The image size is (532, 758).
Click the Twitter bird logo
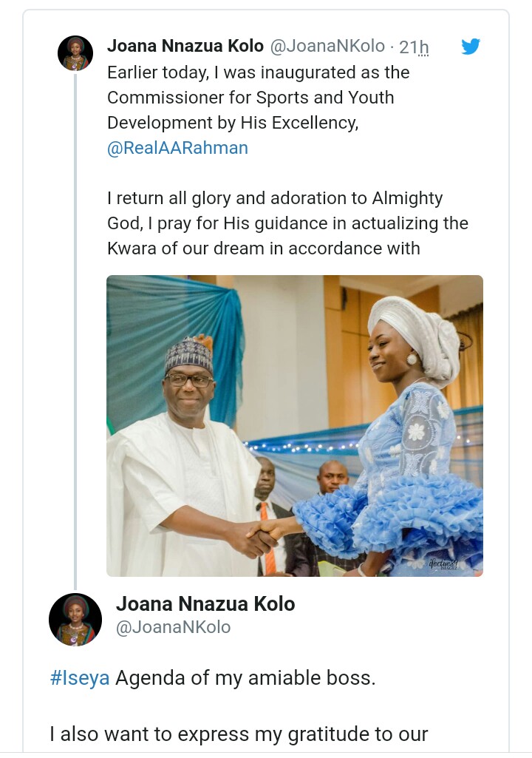[x=471, y=47]
